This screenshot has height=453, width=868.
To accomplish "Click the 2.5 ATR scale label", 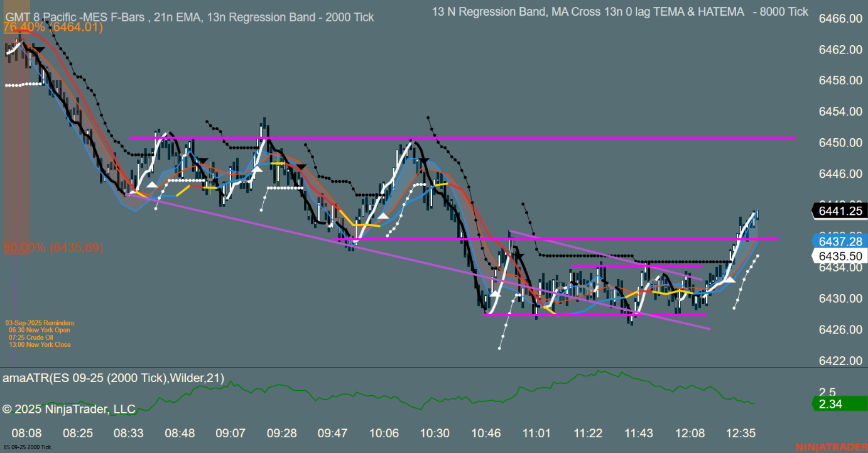I will pyautogui.click(x=827, y=391).
